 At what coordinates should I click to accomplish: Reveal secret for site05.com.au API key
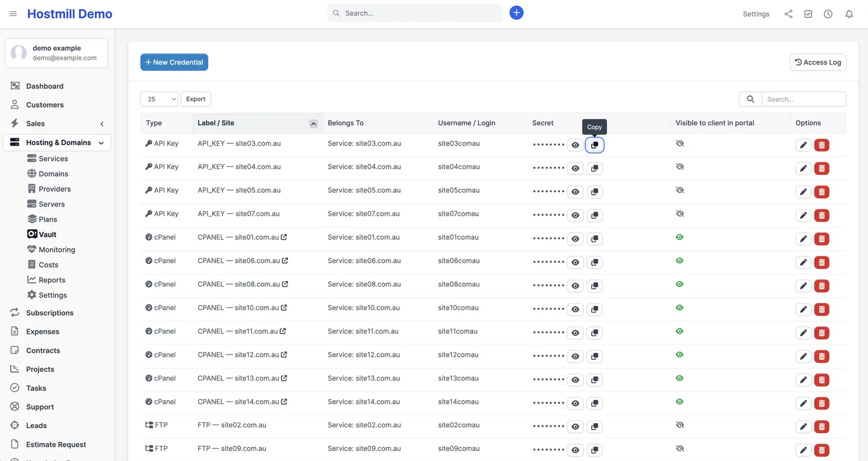click(575, 192)
